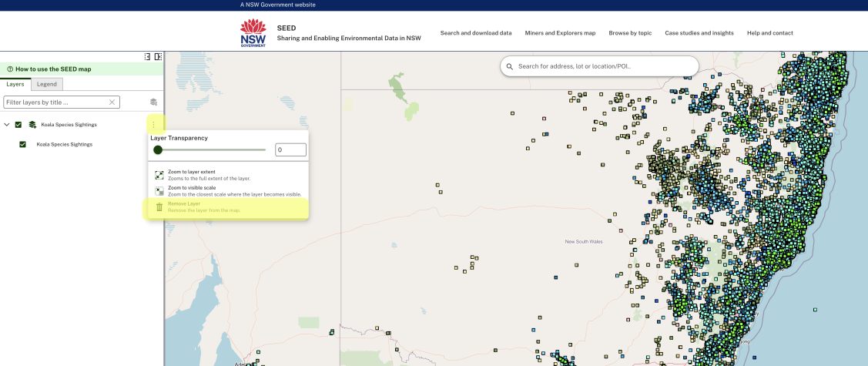Click the group layer icon for Koala Species Sightings
This screenshot has height=366, width=868.
(32, 125)
